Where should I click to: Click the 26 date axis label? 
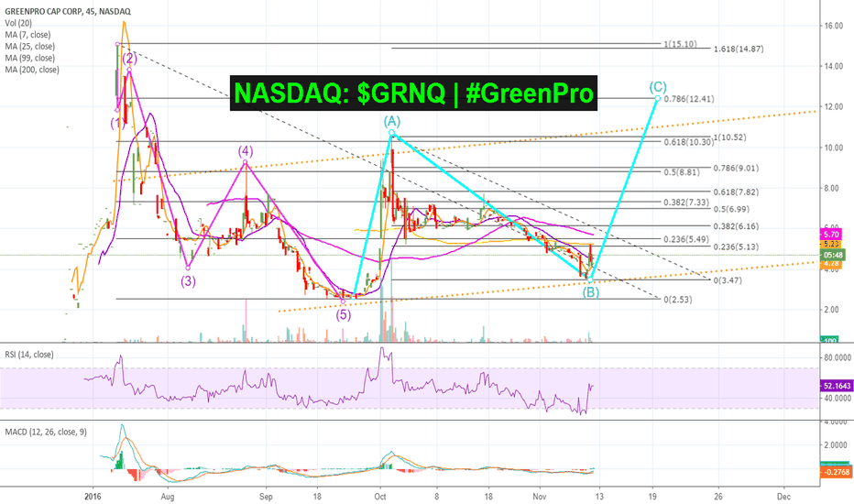[x=718, y=497]
